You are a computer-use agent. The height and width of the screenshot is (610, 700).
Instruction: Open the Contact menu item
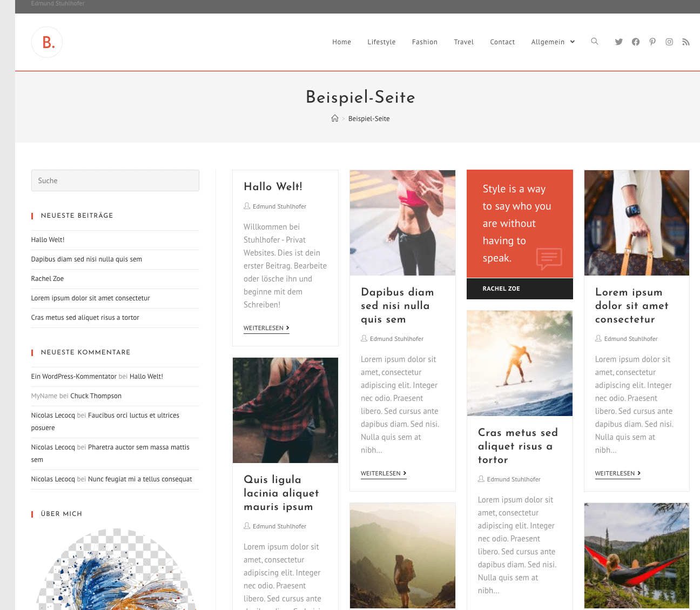pos(502,42)
